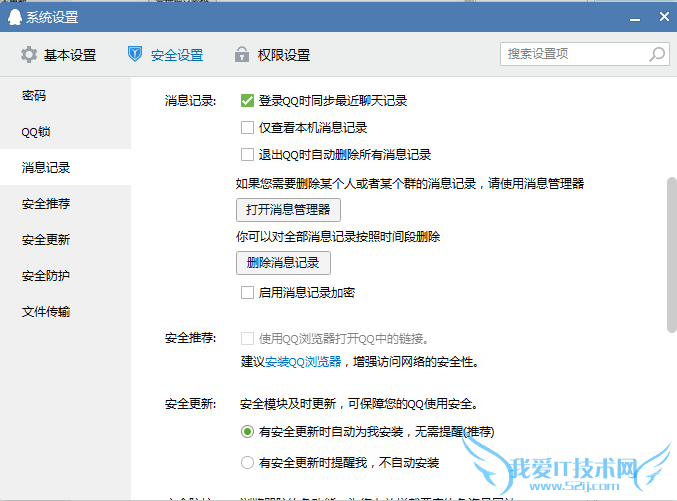Click text 安全模块及时更新，可保障您的QQ使用安全。
Screen dimensions: 677x501
[359, 404]
